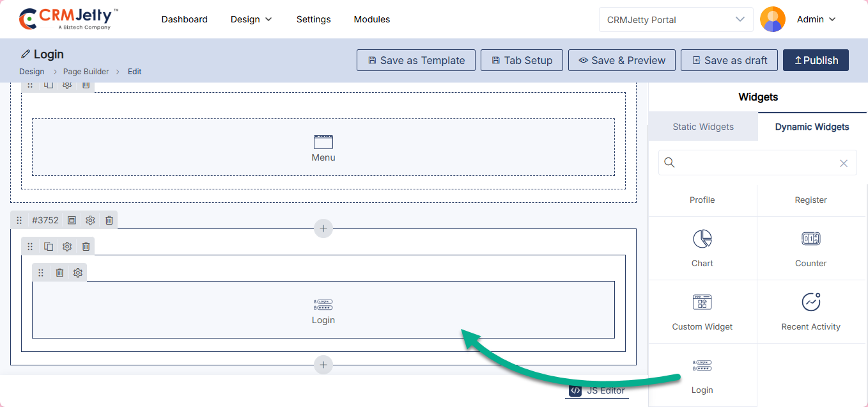The width and height of the screenshot is (868, 407).
Task: Duplicate the column containing the Login widget
Action: tap(49, 246)
